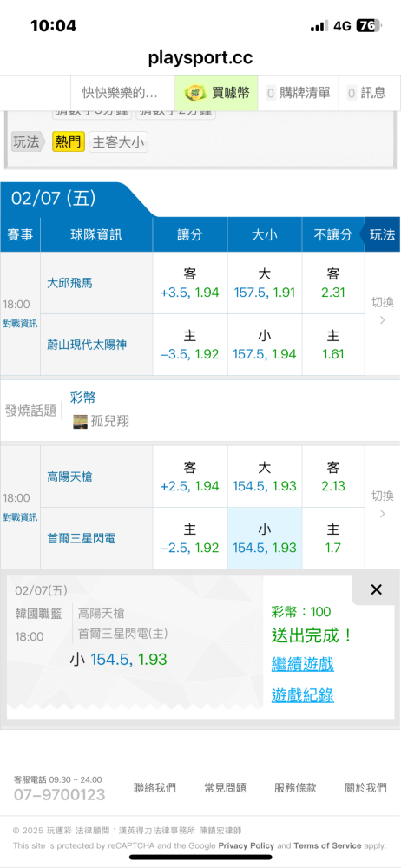Click the 買噱幣 coin icon

(195, 93)
